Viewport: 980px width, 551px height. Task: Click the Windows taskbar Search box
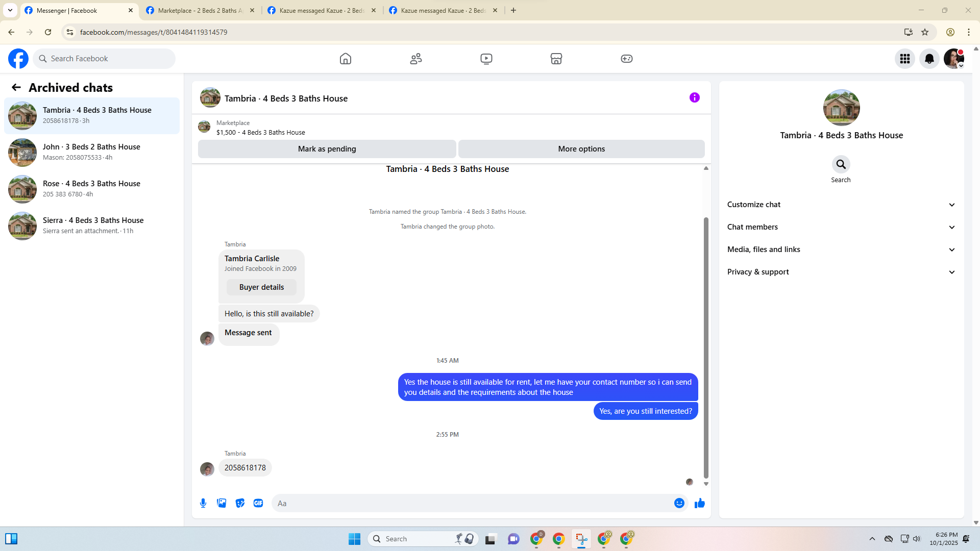423,539
